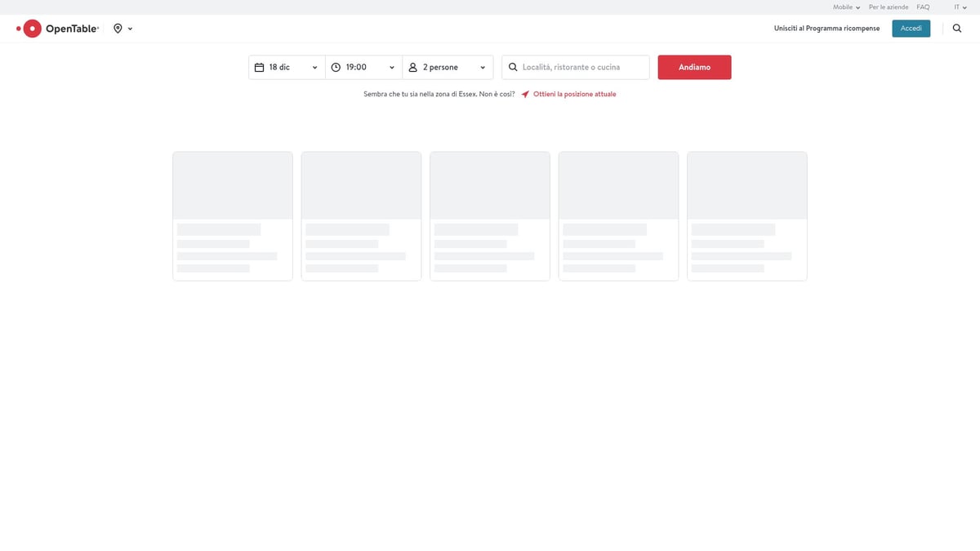Click Ottieni la posizione attuale
Screen dimensions: 980x551
pyautogui.click(x=574, y=94)
